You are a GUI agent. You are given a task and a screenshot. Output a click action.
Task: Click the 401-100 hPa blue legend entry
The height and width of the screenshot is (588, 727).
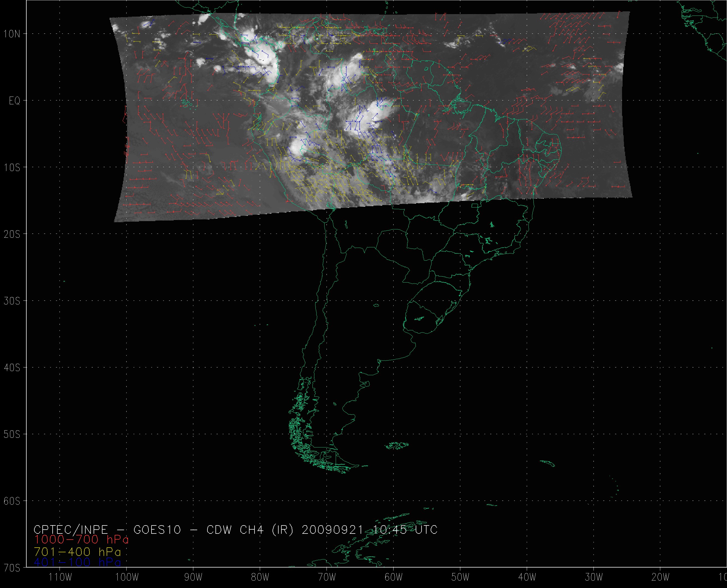point(77,562)
